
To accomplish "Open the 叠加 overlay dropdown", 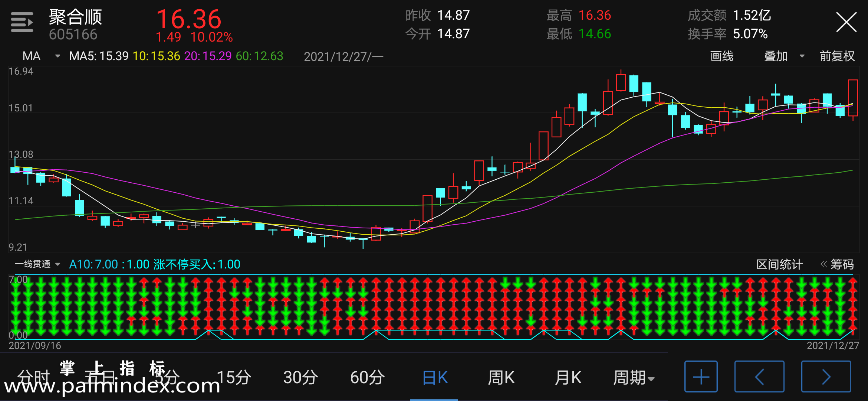I will [x=784, y=56].
